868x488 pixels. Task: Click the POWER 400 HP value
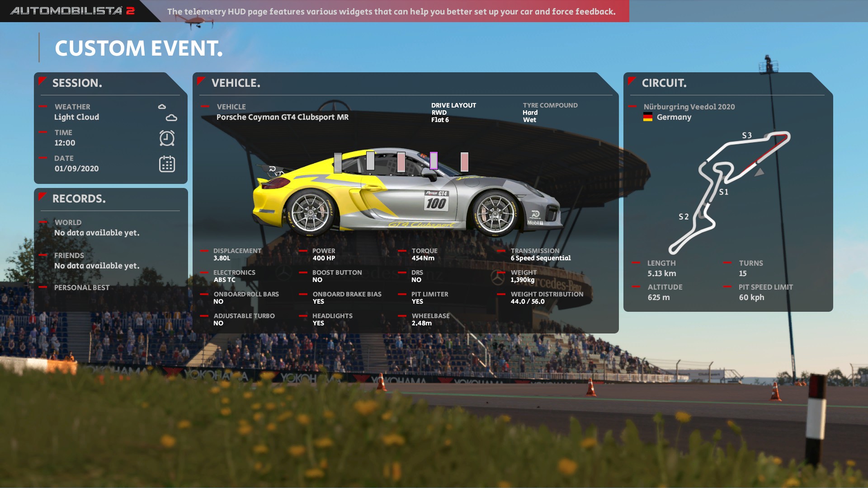324,258
